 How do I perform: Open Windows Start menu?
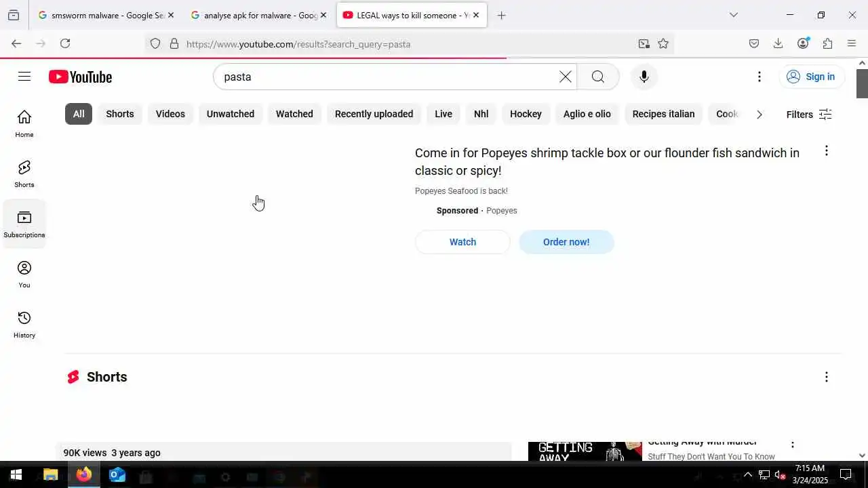(16, 474)
